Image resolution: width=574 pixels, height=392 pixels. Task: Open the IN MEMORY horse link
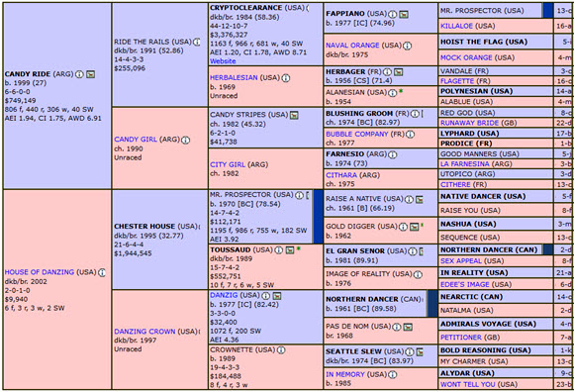(x=345, y=375)
